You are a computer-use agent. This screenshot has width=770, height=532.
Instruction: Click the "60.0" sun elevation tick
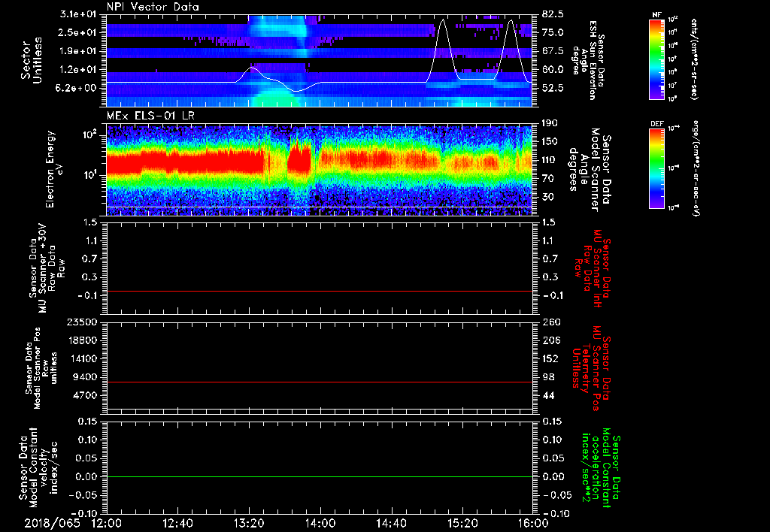[x=553, y=70]
